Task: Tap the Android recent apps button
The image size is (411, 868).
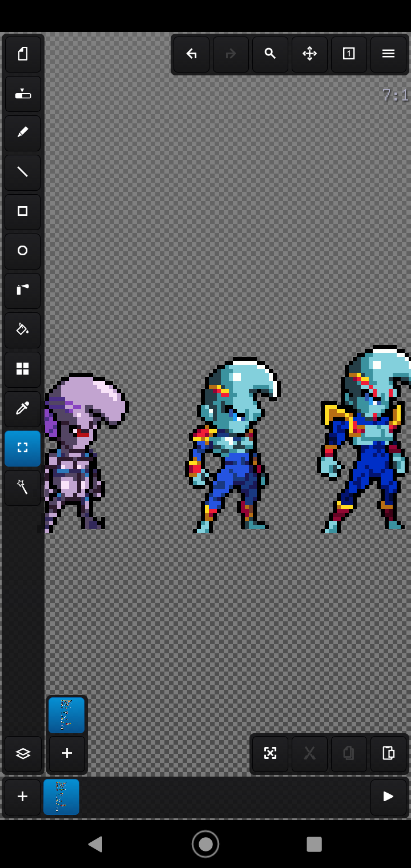Action: point(315,844)
